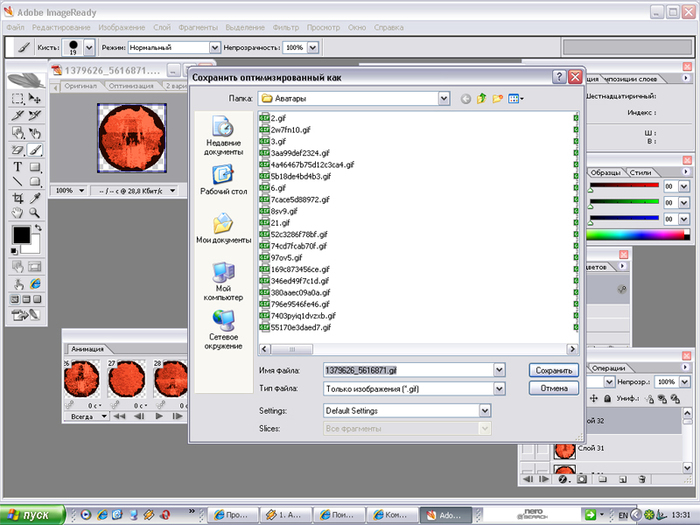700x525 pixels.
Task: Open view menu dropdown in save dialog
Action: coord(516,99)
